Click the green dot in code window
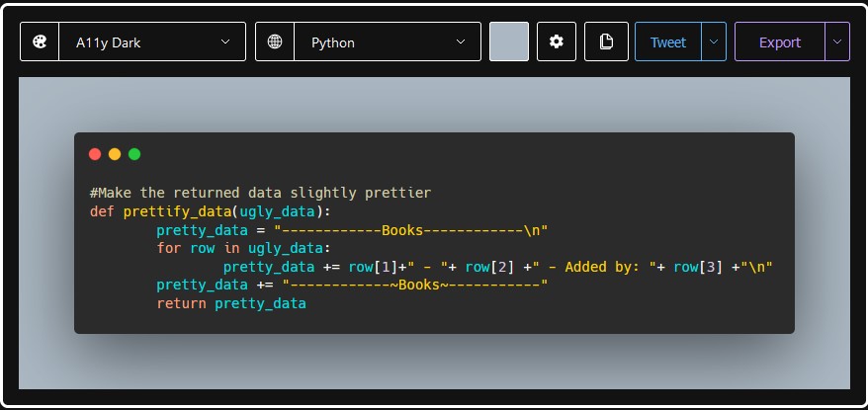The width and height of the screenshot is (868, 410). 134,154
